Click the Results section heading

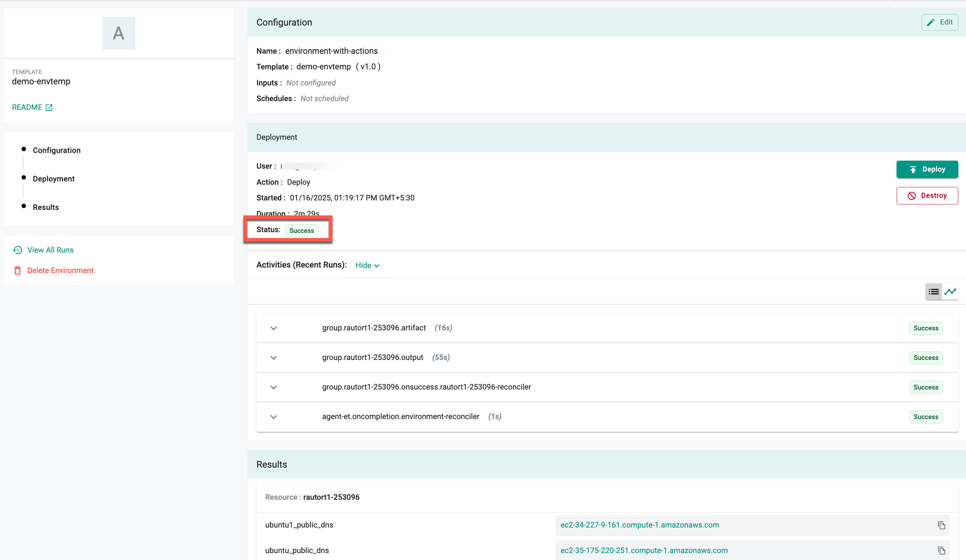[271, 464]
